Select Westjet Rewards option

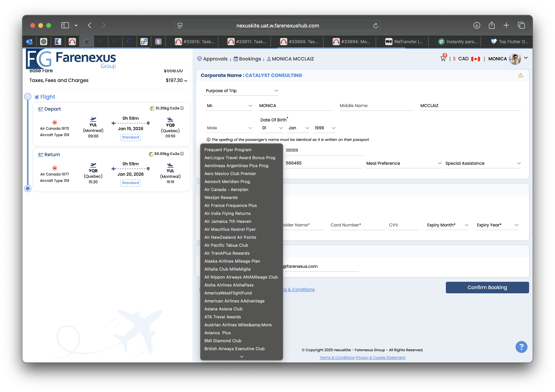tap(241, 197)
